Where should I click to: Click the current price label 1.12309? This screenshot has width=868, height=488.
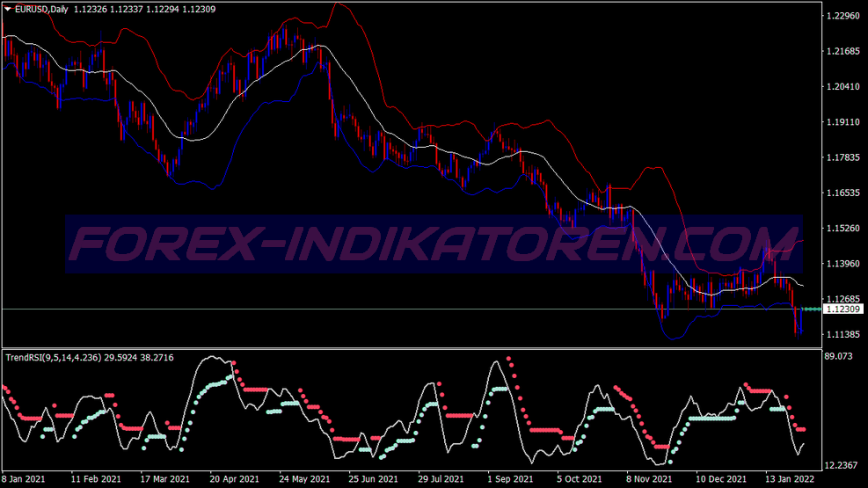click(x=843, y=310)
